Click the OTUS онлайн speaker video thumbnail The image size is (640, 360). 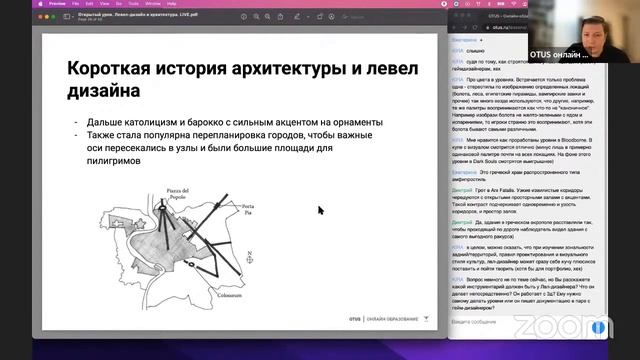584,31
